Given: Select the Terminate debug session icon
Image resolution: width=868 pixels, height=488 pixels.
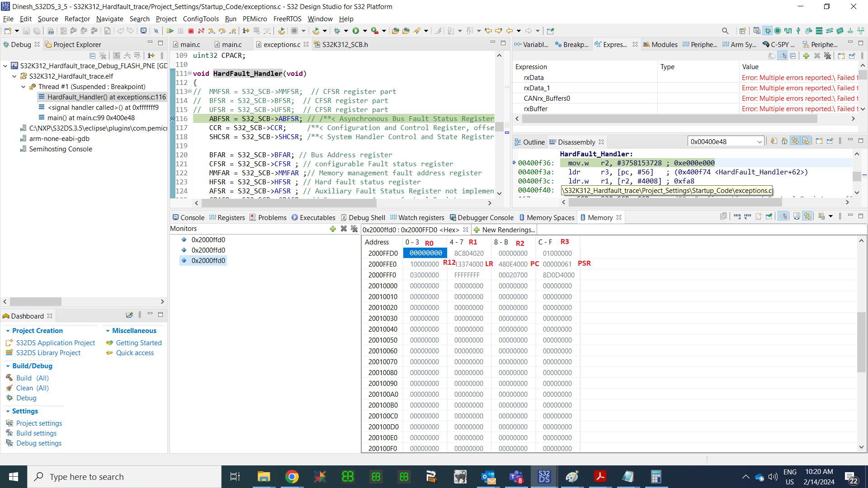Looking at the screenshot, I should pyautogui.click(x=191, y=30).
